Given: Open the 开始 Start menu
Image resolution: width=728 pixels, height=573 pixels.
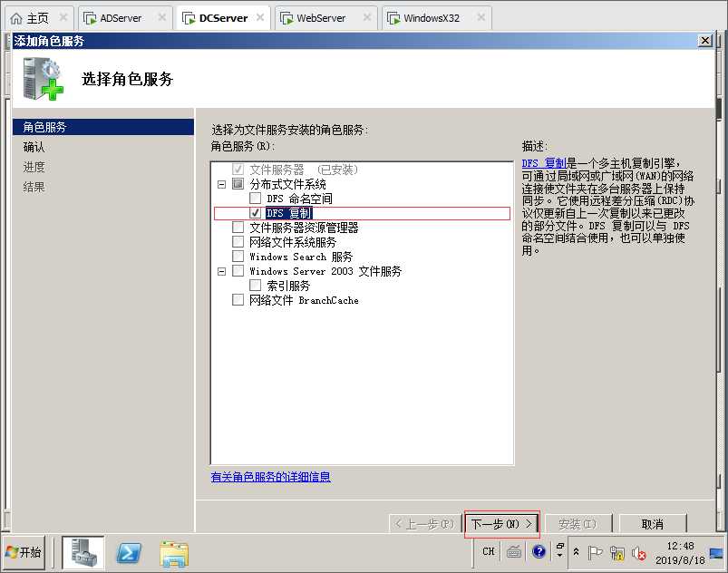Looking at the screenshot, I should (24, 552).
